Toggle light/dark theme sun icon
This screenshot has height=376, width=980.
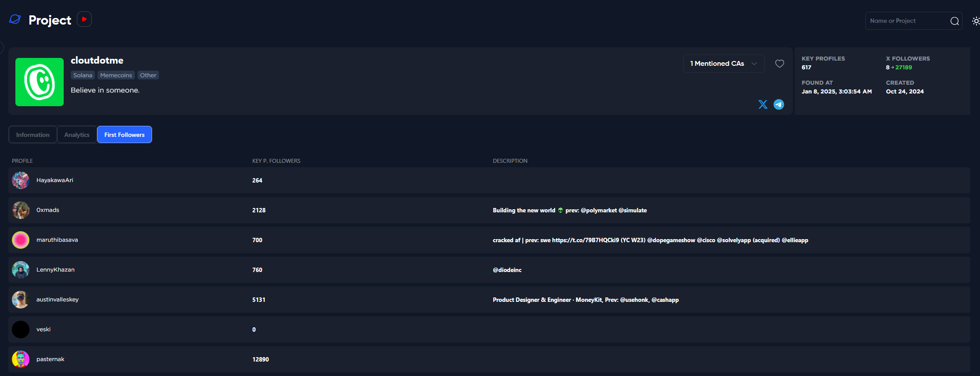point(976,21)
